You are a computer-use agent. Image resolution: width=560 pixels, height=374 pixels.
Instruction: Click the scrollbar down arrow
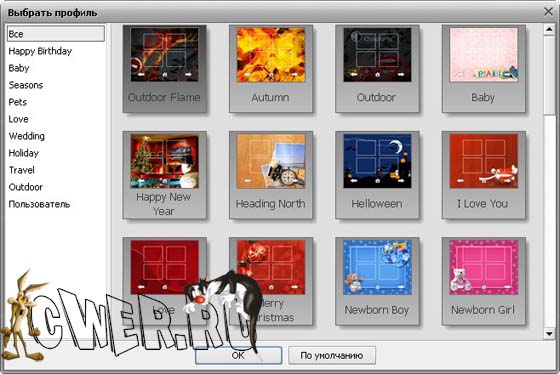549,334
